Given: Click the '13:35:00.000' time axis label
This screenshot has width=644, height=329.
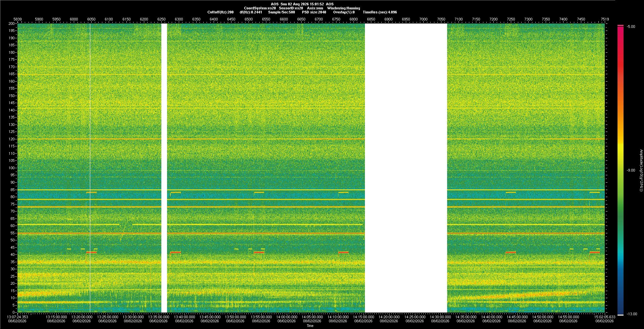Looking at the screenshot, I should tap(159, 317).
